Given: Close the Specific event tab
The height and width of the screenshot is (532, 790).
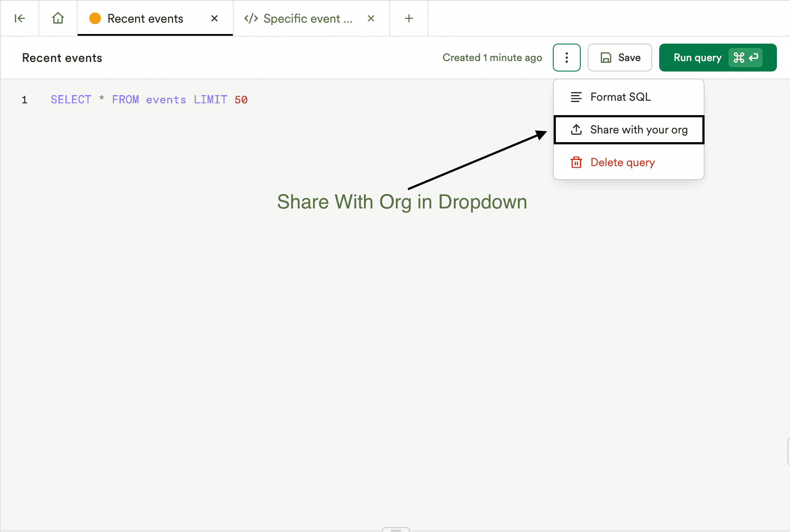Looking at the screenshot, I should (x=371, y=18).
